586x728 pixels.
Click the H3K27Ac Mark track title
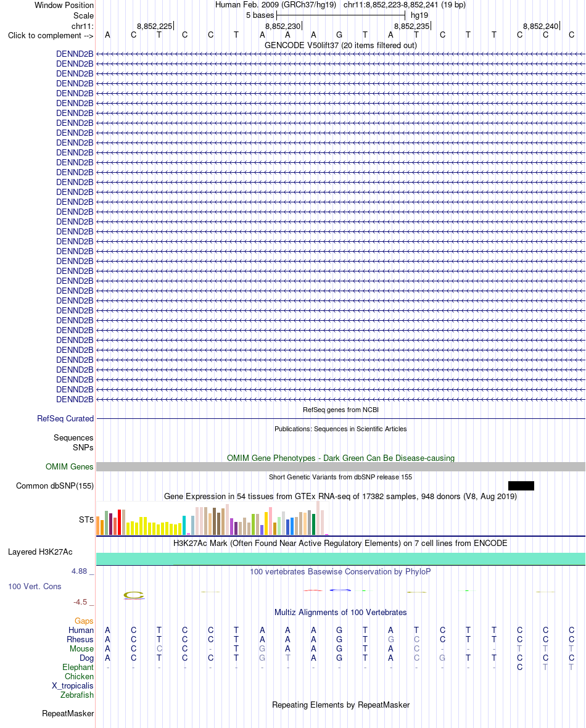pyautogui.click(x=340, y=543)
